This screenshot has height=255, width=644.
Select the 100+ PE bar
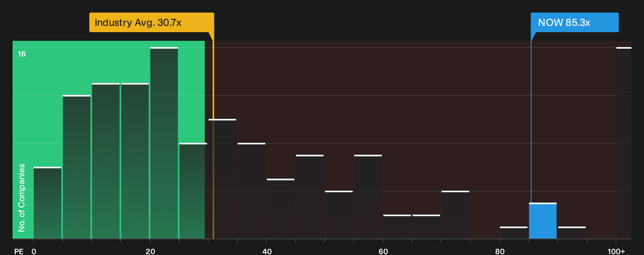624,143
